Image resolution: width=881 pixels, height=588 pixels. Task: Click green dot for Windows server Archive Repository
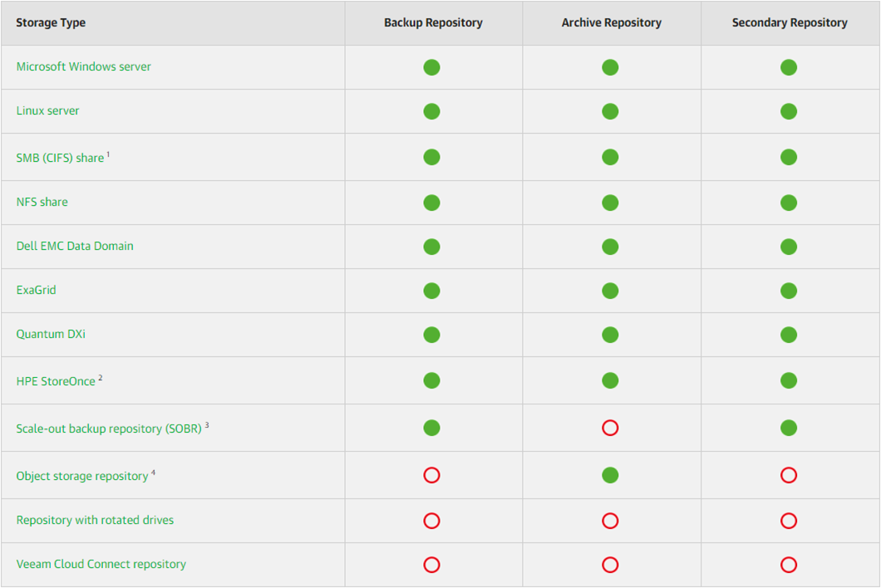click(610, 67)
